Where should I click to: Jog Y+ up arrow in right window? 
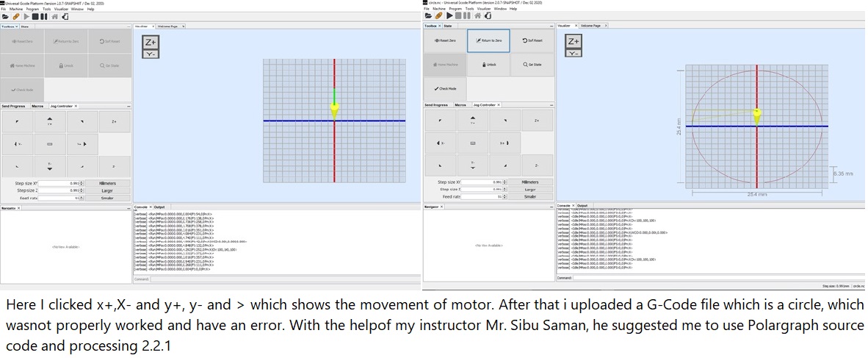point(472,121)
